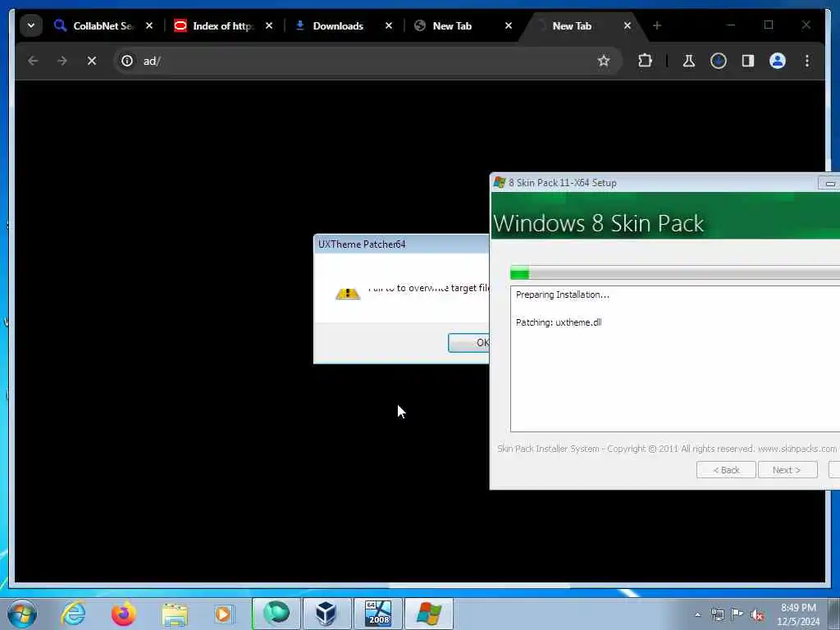Open the Chrome downloads toolbar icon
This screenshot has height=630, width=840.
click(x=719, y=61)
